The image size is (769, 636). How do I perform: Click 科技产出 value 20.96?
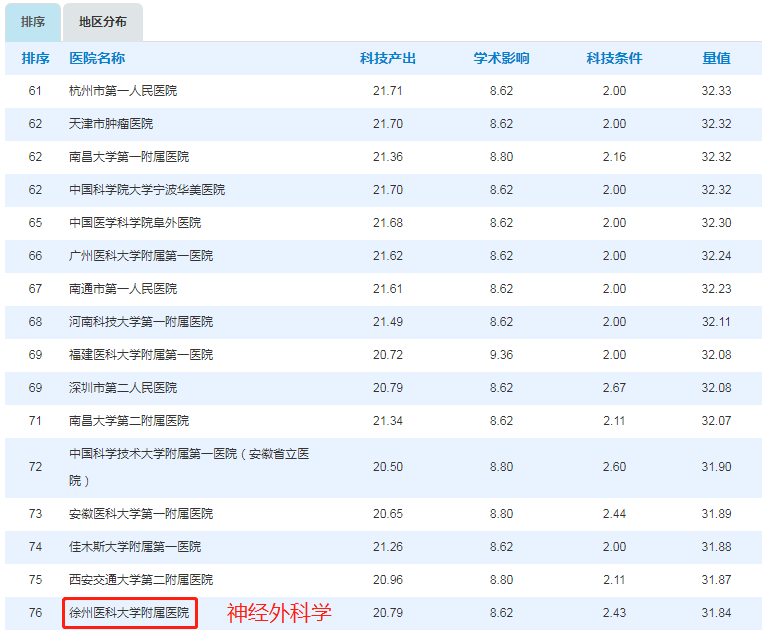point(388,580)
